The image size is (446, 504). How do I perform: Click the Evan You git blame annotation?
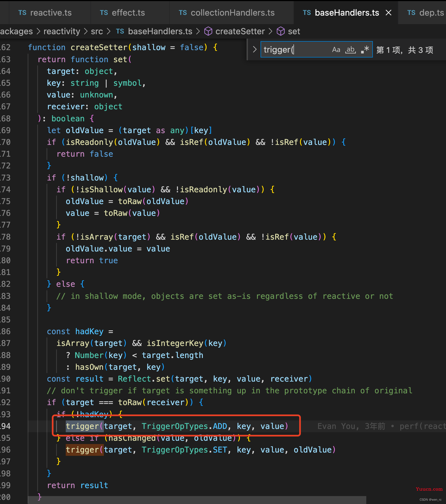click(381, 426)
